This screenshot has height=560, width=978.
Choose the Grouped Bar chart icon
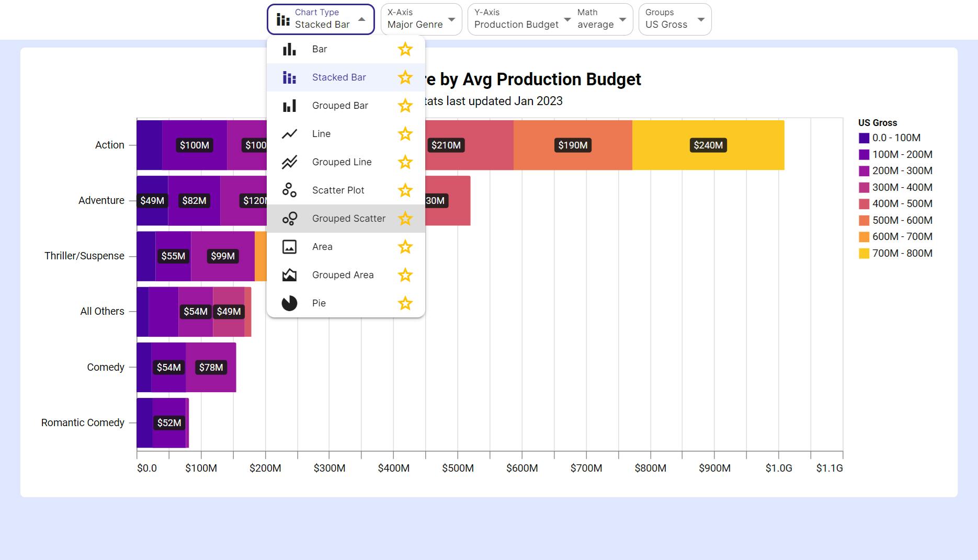[289, 106]
